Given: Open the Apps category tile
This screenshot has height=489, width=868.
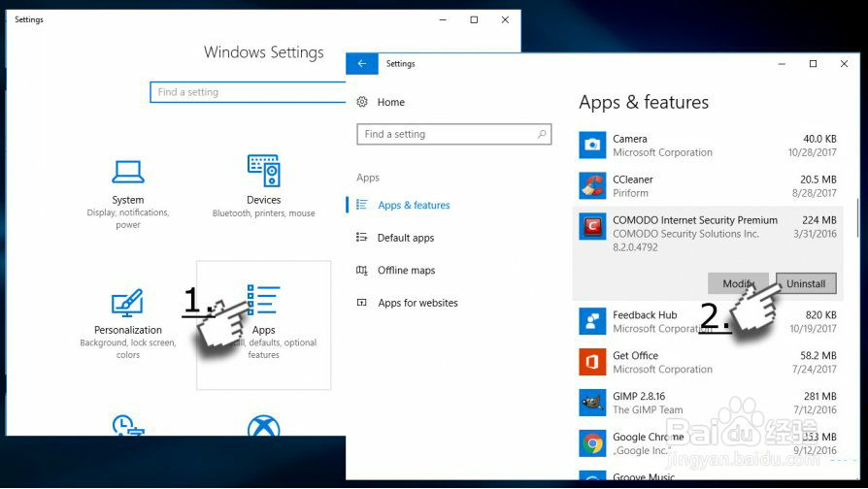Looking at the screenshot, I should coord(263,325).
